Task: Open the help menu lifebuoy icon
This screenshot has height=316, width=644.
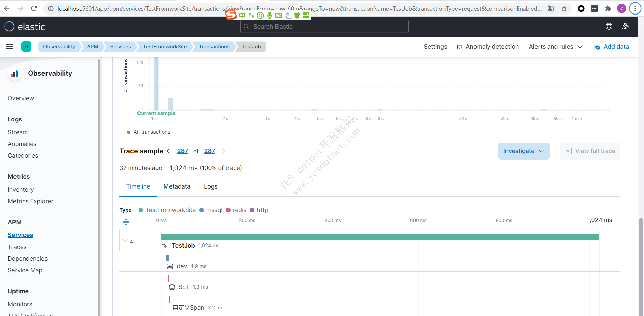Action: [609, 26]
